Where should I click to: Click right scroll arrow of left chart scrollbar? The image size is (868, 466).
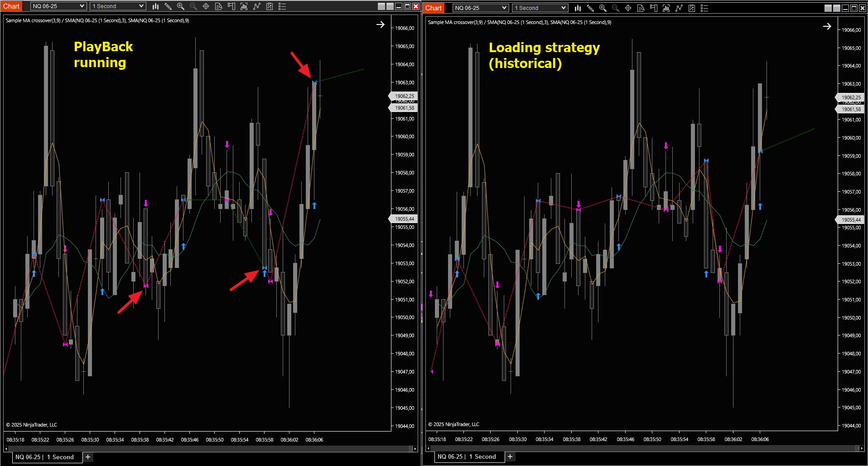point(415,449)
